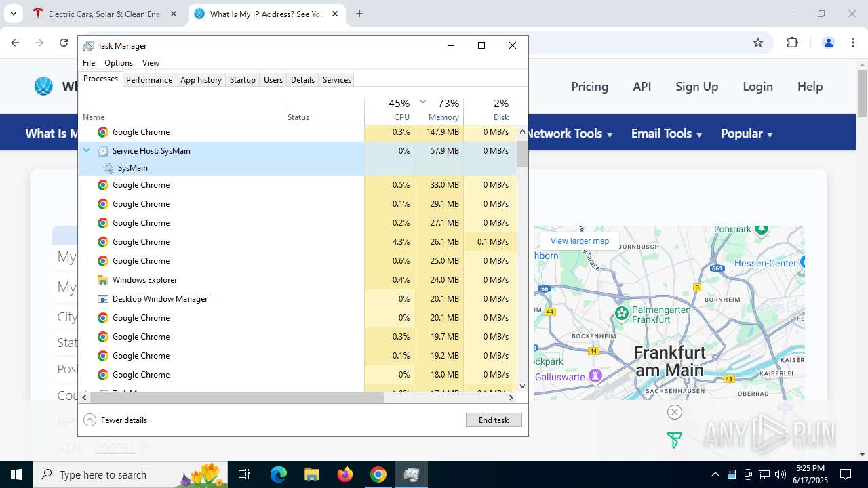
Task: Click the View larger map link
Action: point(580,241)
